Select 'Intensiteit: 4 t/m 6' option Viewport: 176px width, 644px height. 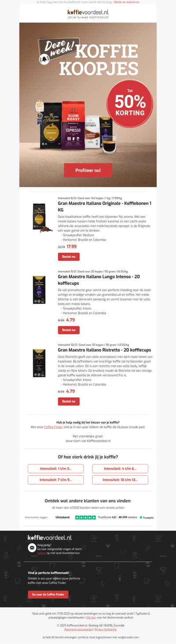pyautogui.click(x=120, y=469)
